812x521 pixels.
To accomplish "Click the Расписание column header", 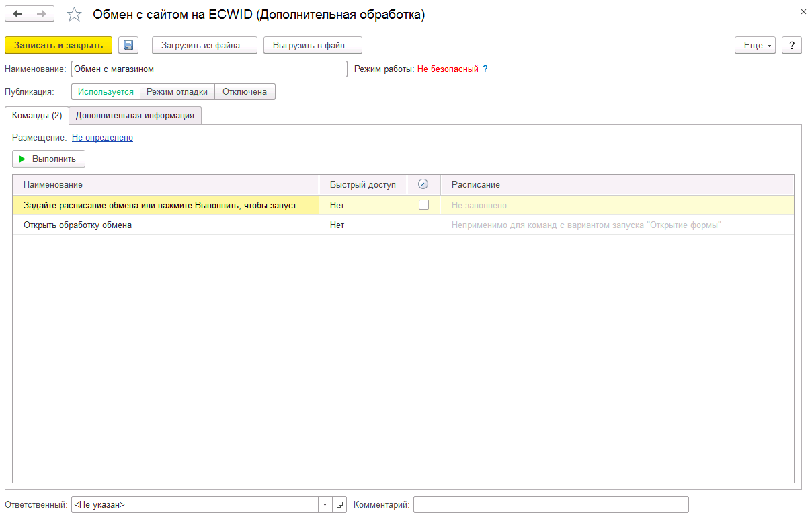I will (617, 184).
